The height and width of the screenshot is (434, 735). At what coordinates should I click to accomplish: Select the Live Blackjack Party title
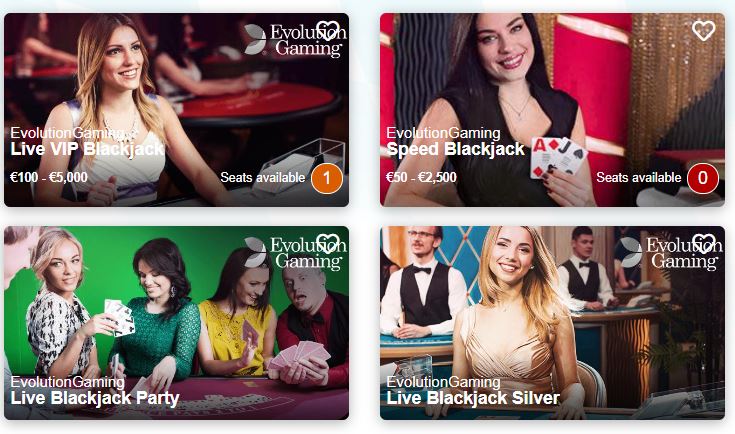95,398
